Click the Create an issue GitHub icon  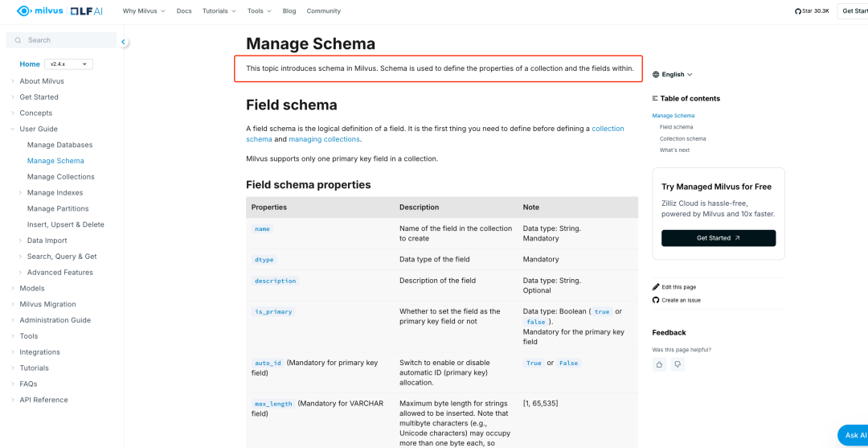[x=656, y=300]
